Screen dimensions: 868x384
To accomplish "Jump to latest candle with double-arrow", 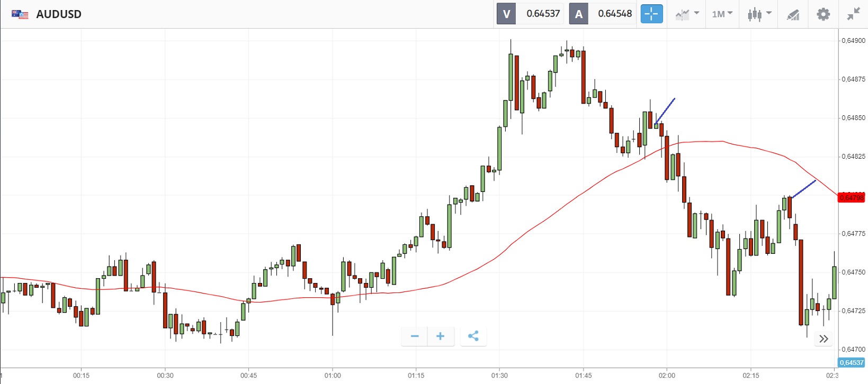I will point(824,339).
